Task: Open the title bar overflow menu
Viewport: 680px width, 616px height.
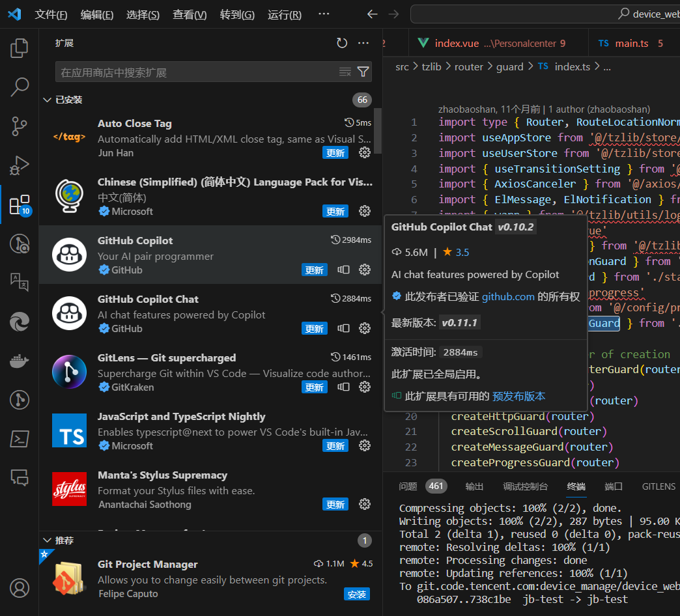Action: (x=324, y=14)
